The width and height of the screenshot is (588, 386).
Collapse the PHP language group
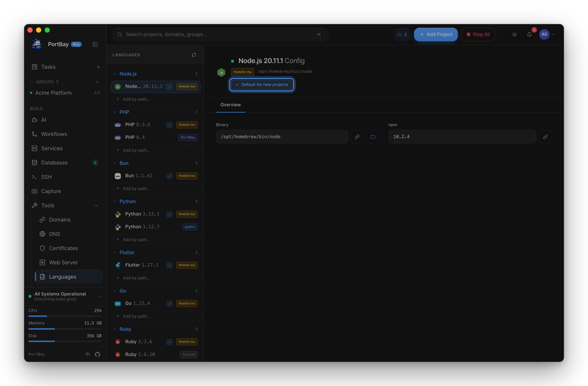coord(114,112)
